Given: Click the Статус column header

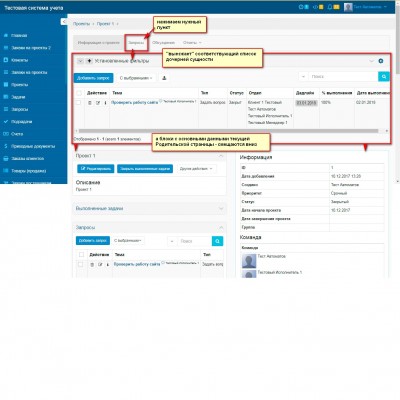Looking at the screenshot, I should [237, 93].
